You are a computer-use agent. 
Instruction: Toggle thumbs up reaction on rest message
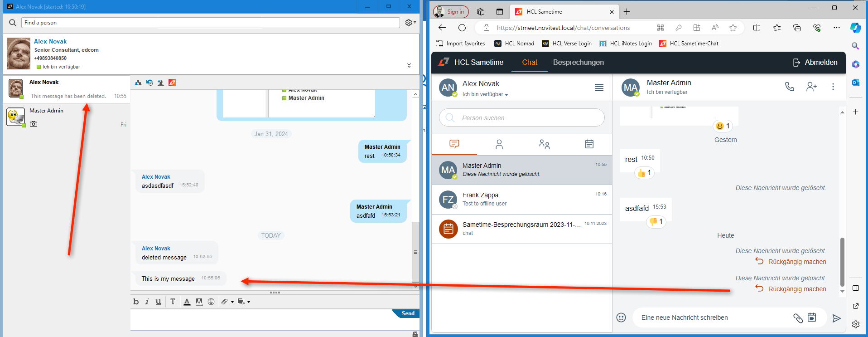point(645,173)
